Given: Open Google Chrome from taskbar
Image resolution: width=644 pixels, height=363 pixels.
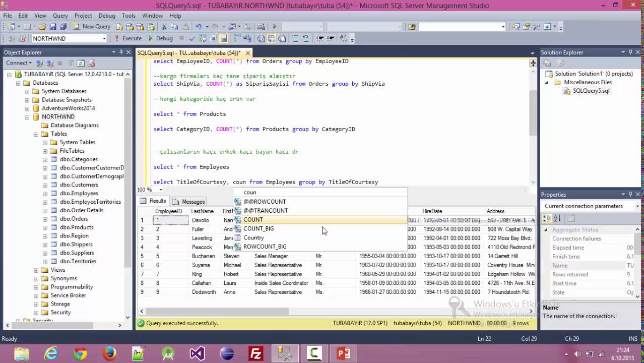Looking at the screenshot, I should point(80,353).
